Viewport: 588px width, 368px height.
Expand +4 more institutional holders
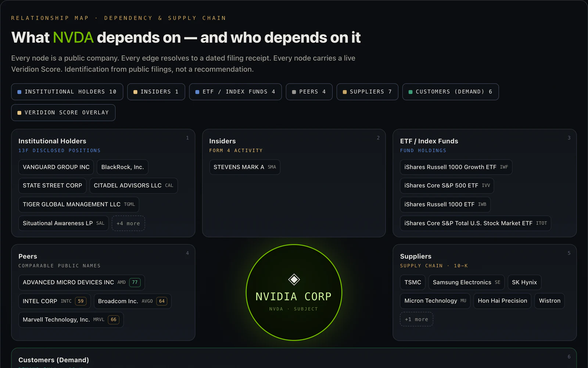(128, 223)
